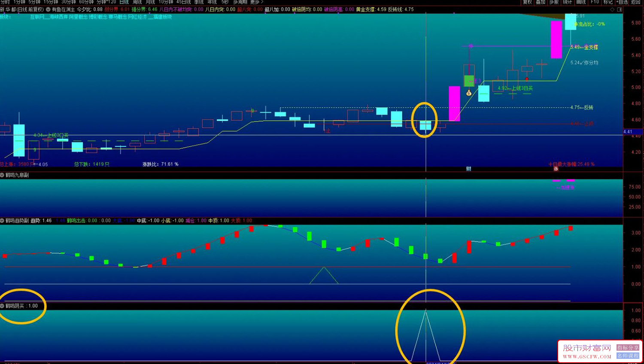This screenshot has height=364, width=644.
Task: Open F10 company info
Action: coord(595,2)
